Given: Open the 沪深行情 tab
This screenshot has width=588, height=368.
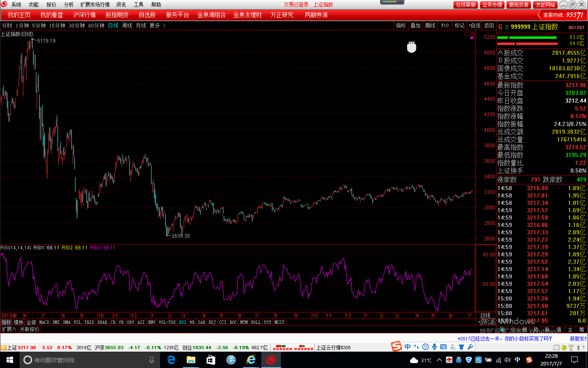Looking at the screenshot, I should [84, 15].
